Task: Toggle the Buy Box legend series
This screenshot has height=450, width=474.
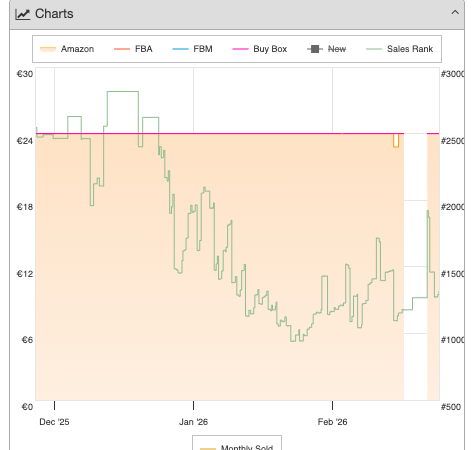Action: coord(260,49)
